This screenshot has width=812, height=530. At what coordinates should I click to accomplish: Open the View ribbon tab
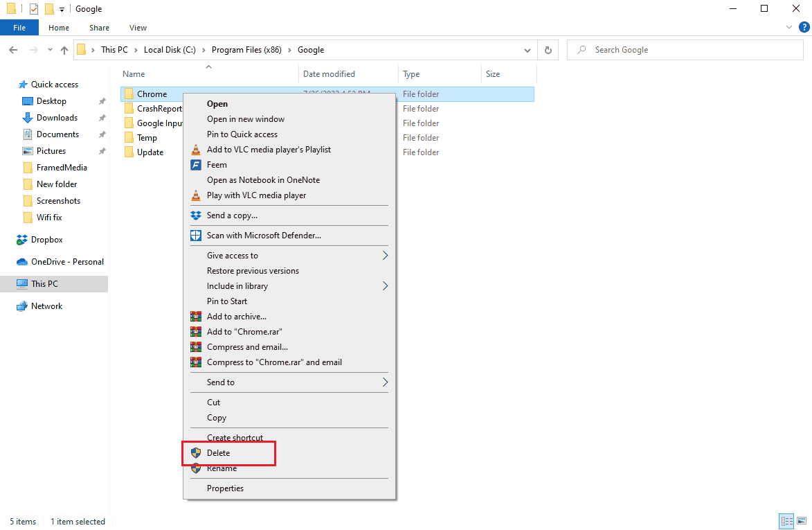pos(138,28)
